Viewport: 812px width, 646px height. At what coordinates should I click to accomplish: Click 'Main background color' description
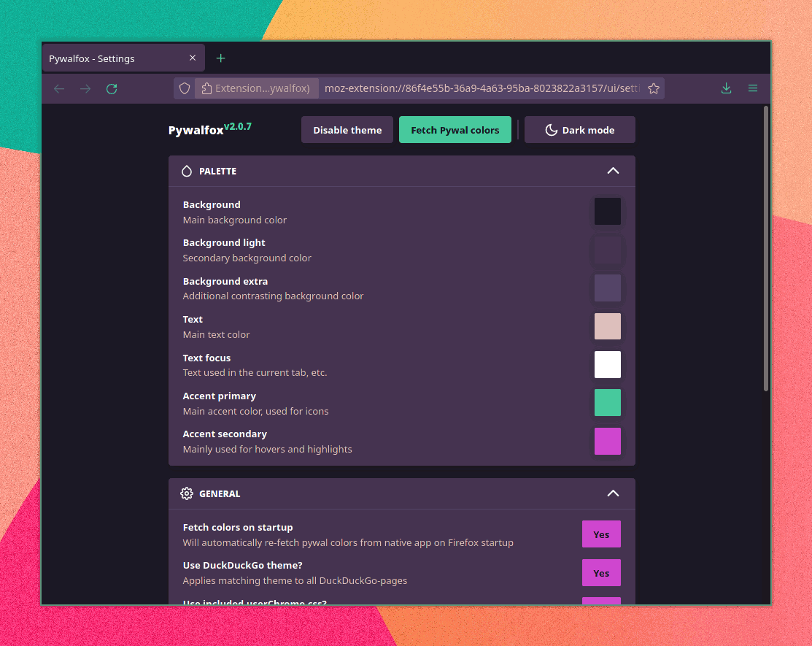235,220
